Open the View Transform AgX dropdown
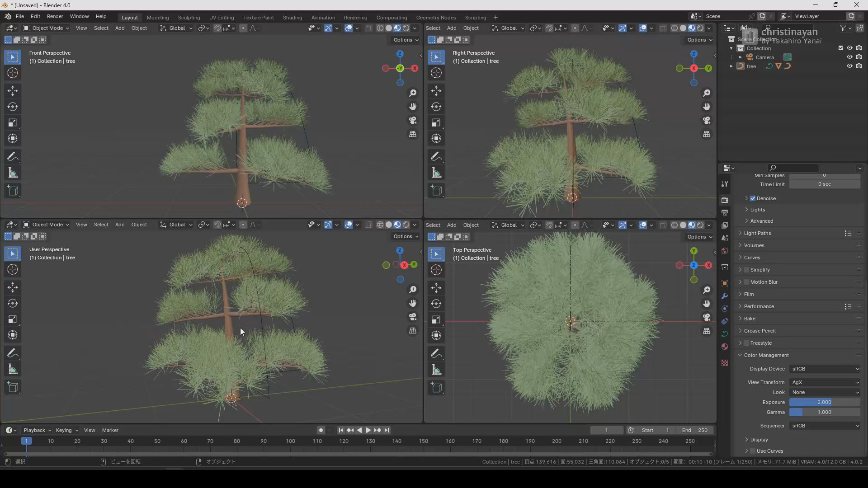The width and height of the screenshot is (868, 488). coord(825,382)
